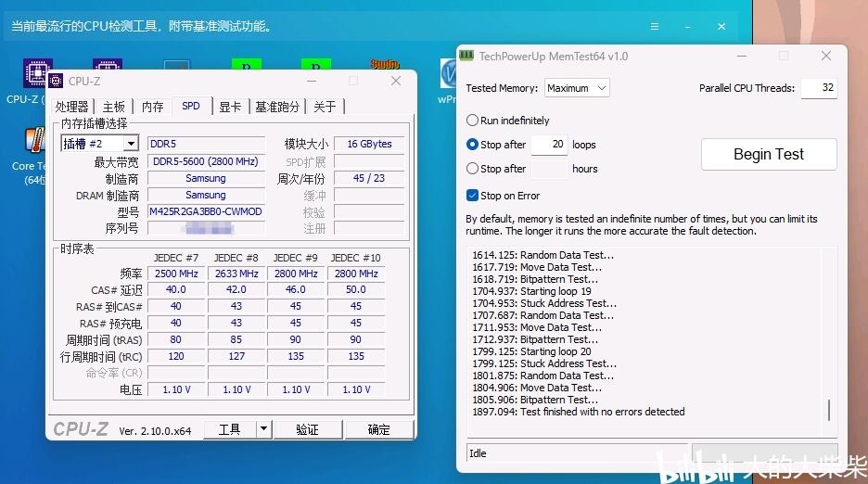Click the JEDEC #8 tRAS value 85
Screen dimensions: 868x484
[236, 339]
